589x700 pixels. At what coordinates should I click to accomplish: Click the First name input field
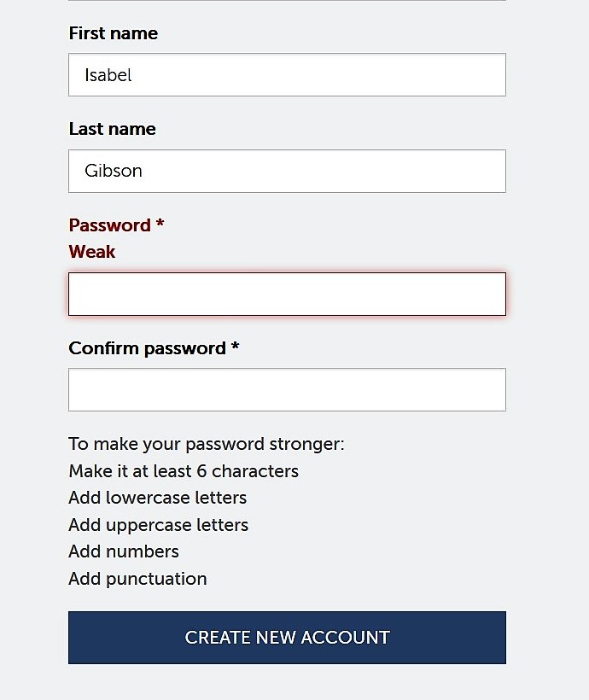tap(287, 74)
